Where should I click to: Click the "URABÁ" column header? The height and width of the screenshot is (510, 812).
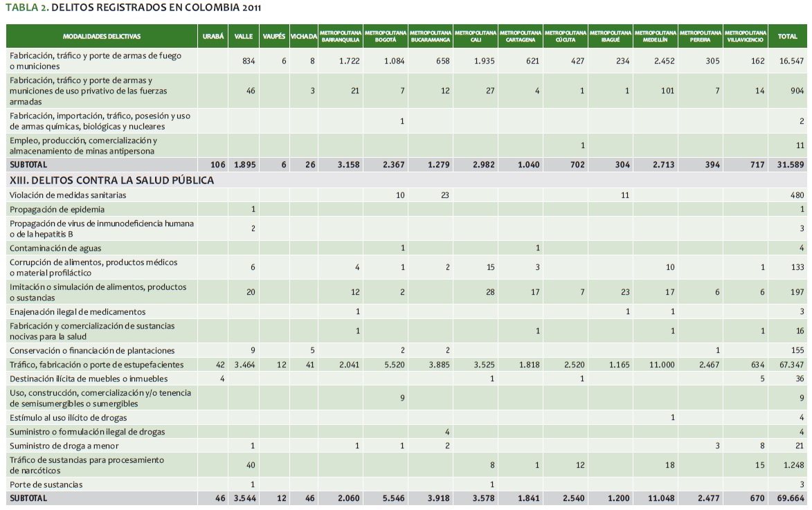click(213, 37)
